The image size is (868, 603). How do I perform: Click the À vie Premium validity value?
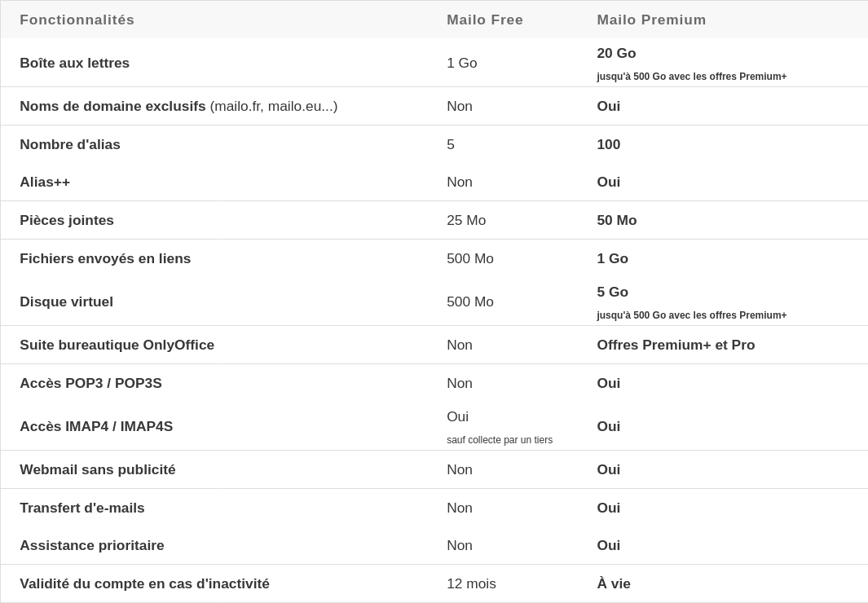[x=614, y=583]
